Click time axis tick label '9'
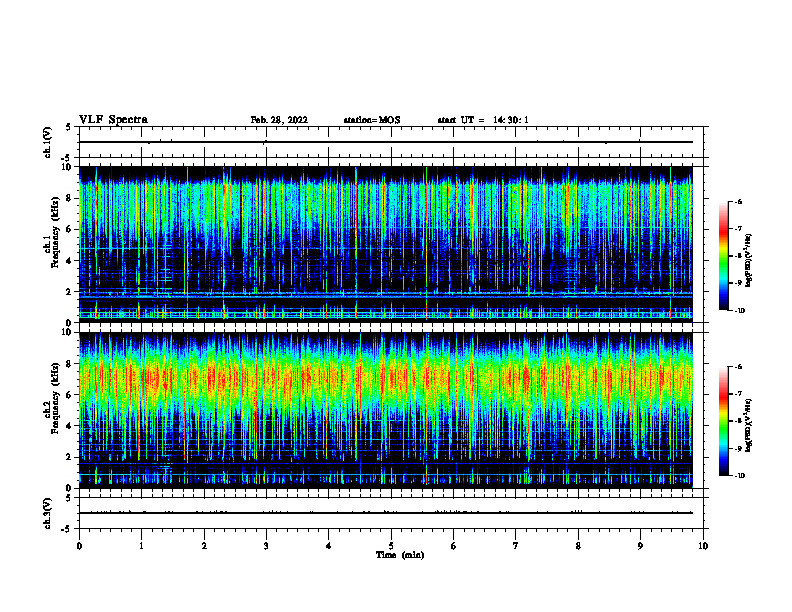 tap(640, 546)
